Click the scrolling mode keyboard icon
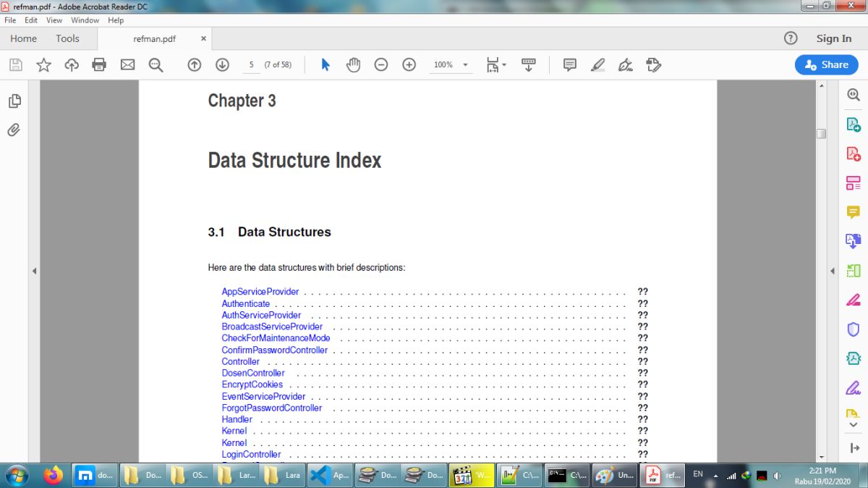The height and width of the screenshot is (488, 868). (x=529, y=65)
